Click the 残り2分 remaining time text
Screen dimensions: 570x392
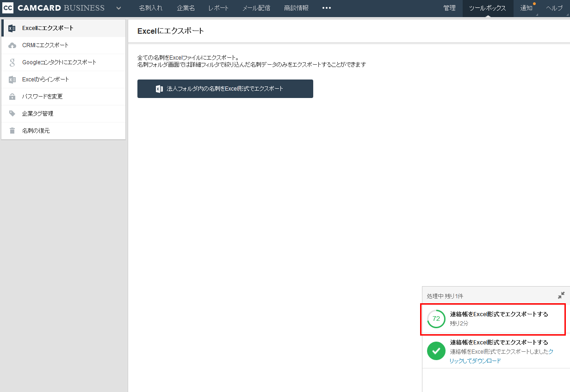(x=459, y=324)
